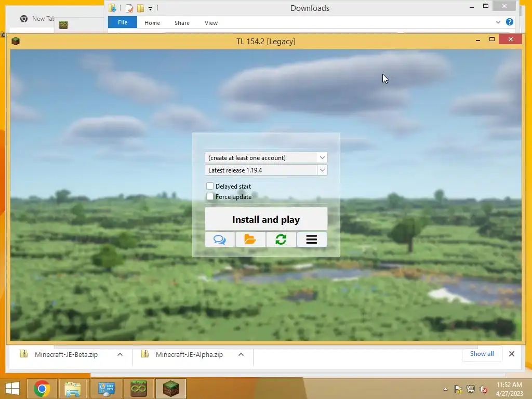Open the File tab in the Downloads window
This screenshot has width=532, height=399.
[x=123, y=22]
